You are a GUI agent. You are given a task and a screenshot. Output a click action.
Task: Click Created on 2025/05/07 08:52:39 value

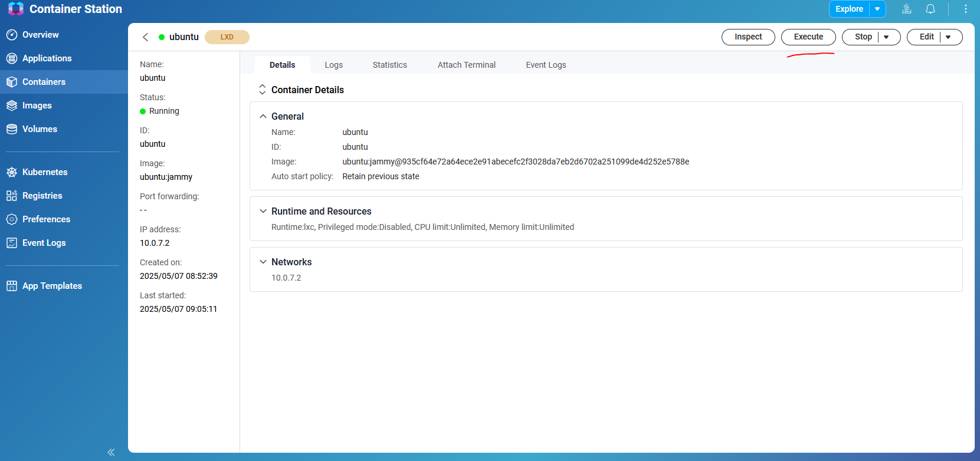tap(179, 276)
